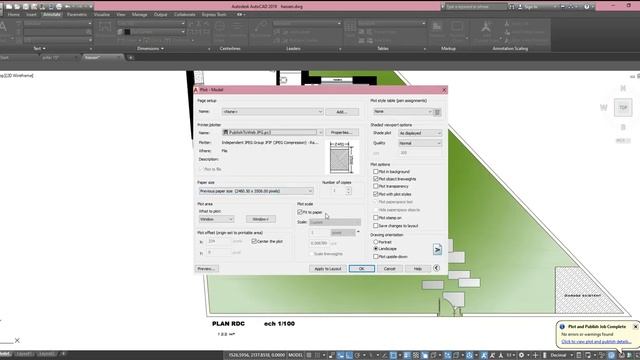Open the Output ribbon tab
This screenshot has height=360, width=640.
(160, 14)
